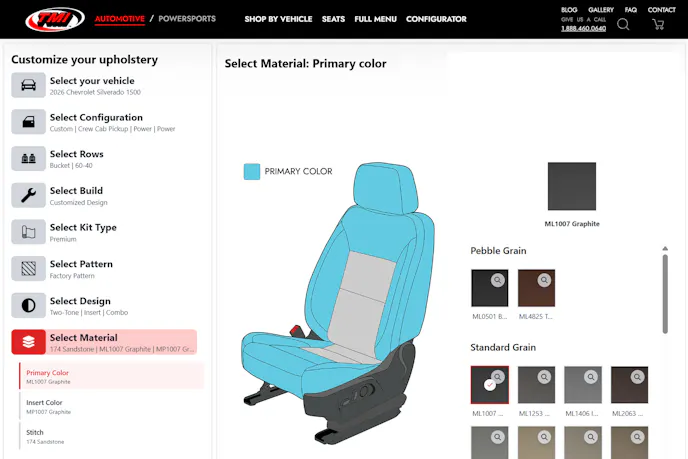Choose the ML1253 standard grain swatch

(536, 385)
